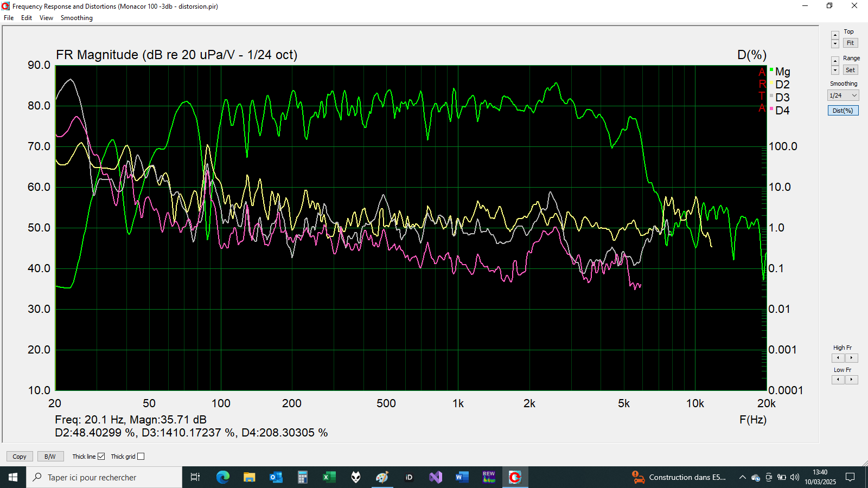The image size is (868, 488).
Task: Open the 1/24 smoothing dropdown
Action: (843, 95)
